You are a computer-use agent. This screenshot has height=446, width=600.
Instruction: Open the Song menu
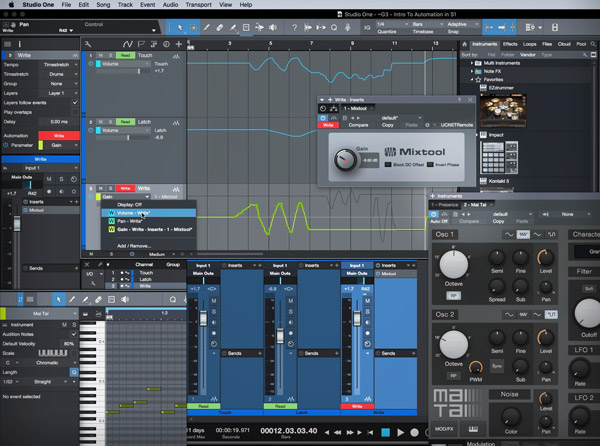point(103,5)
